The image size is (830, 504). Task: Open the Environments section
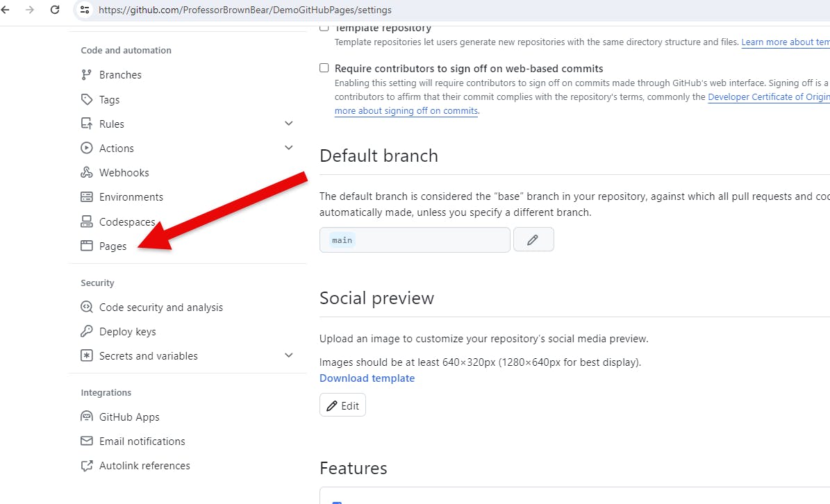(132, 196)
